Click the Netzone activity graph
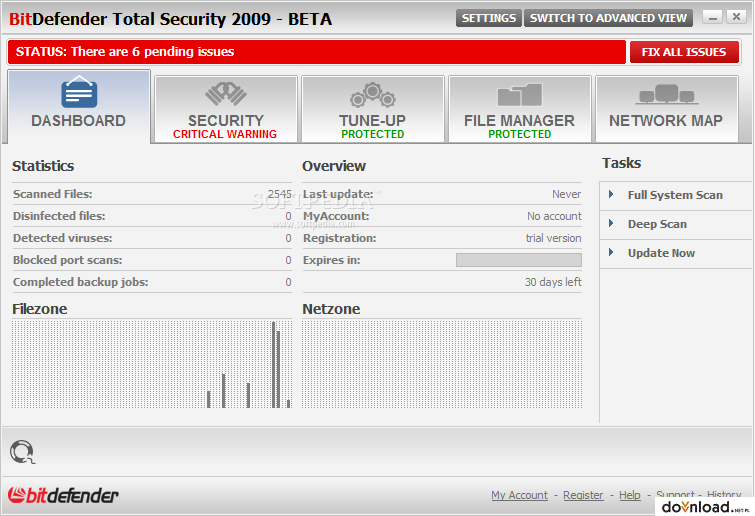This screenshot has height=516, width=755. 442,364
